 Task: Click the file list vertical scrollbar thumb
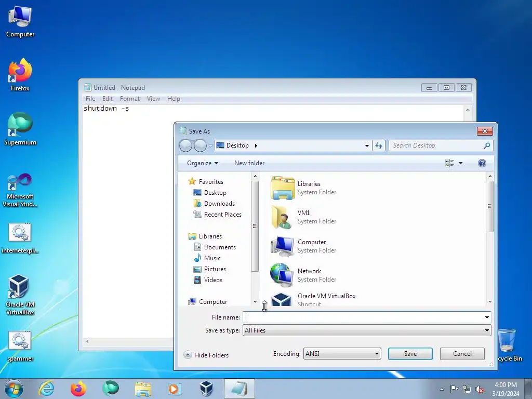[x=489, y=206]
